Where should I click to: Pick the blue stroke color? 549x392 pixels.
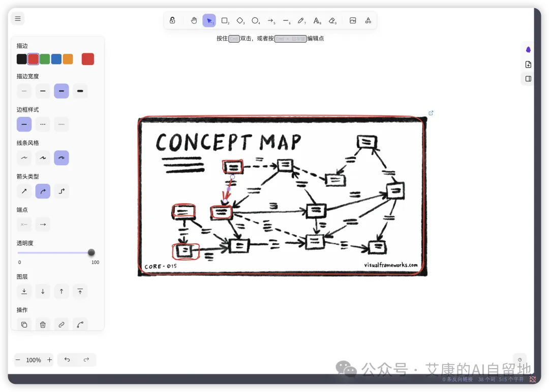pyautogui.click(x=56, y=59)
